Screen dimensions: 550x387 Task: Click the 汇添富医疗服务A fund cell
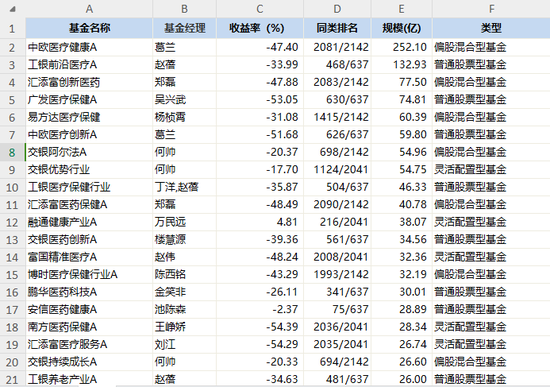pyautogui.click(x=89, y=345)
